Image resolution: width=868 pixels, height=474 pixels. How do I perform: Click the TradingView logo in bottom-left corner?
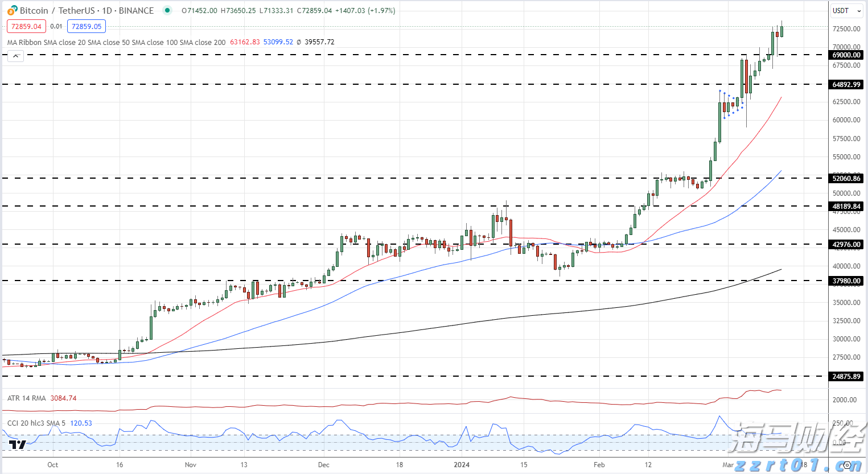[17, 444]
